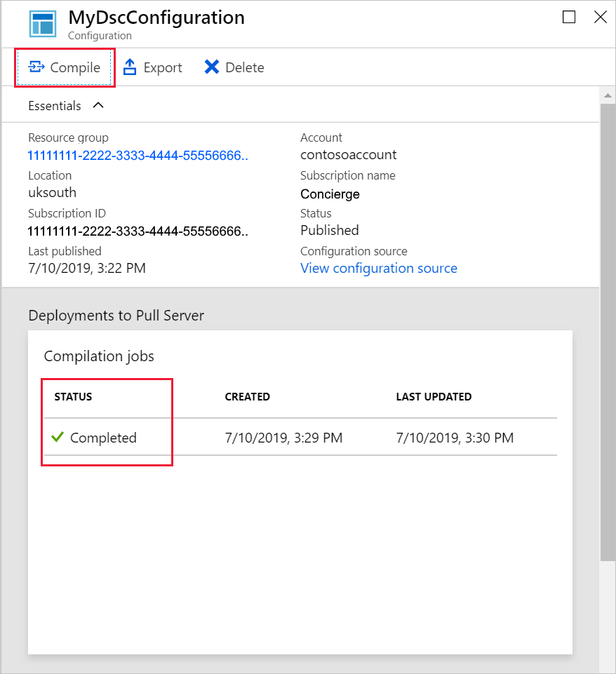This screenshot has height=674, width=616.
Task: Click last published time 7/10/2019, 3:22 PM
Action: (87, 268)
